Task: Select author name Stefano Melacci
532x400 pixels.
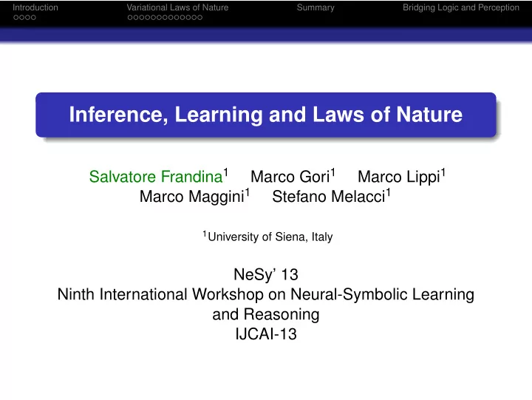Action: click(x=328, y=197)
